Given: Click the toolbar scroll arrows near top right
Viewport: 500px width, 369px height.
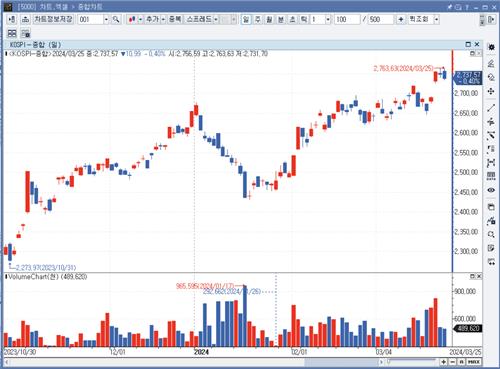Looking at the screenshot, I should (x=482, y=19).
